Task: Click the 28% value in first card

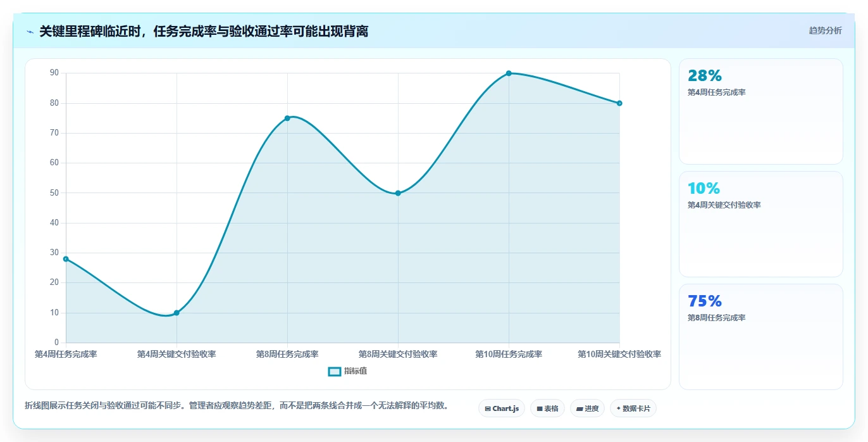Action: pyautogui.click(x=705, y=76)
